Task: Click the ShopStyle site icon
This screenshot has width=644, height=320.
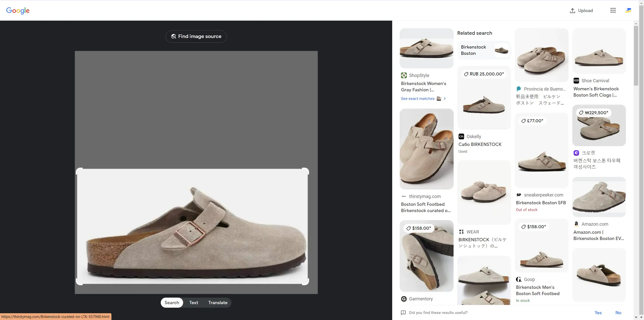Action: pyautogui.click(x=403, y=75)
